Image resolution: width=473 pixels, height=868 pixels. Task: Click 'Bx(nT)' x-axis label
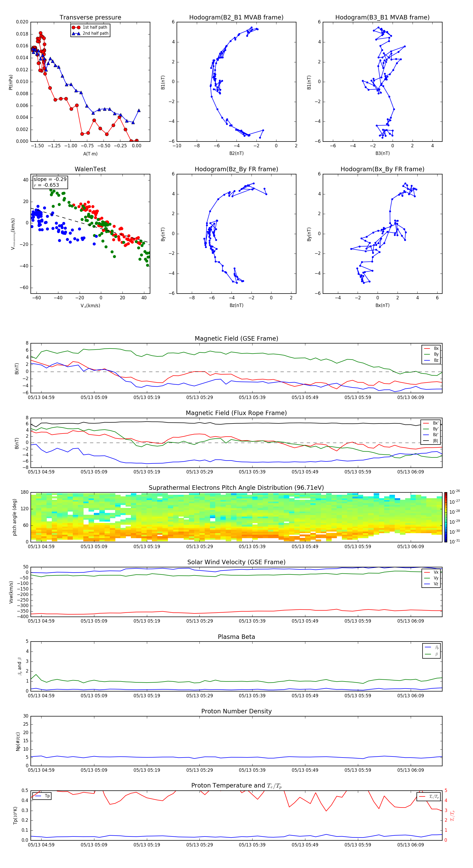pyautogui.click(x=382, y=305)
